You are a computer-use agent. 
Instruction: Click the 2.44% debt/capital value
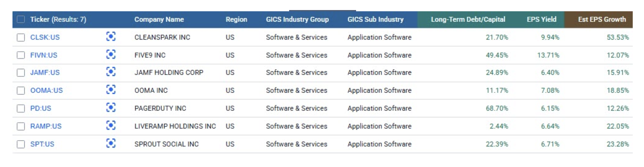tap(499, 126)
